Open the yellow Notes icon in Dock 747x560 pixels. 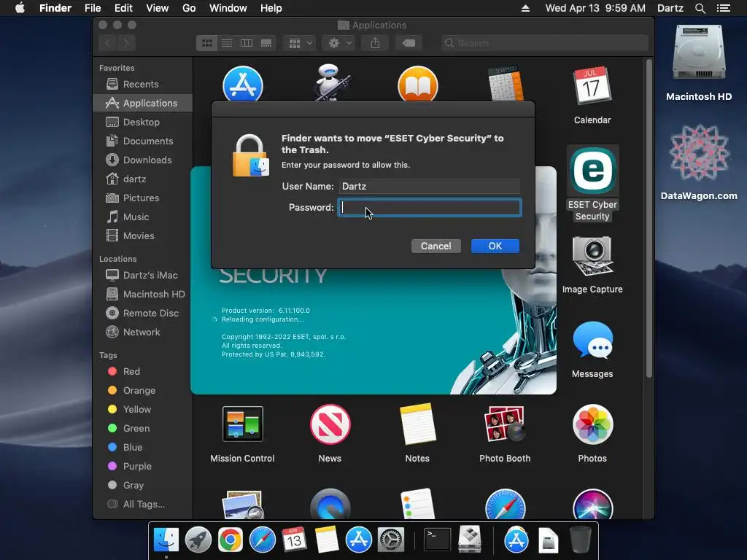(326, 540)
